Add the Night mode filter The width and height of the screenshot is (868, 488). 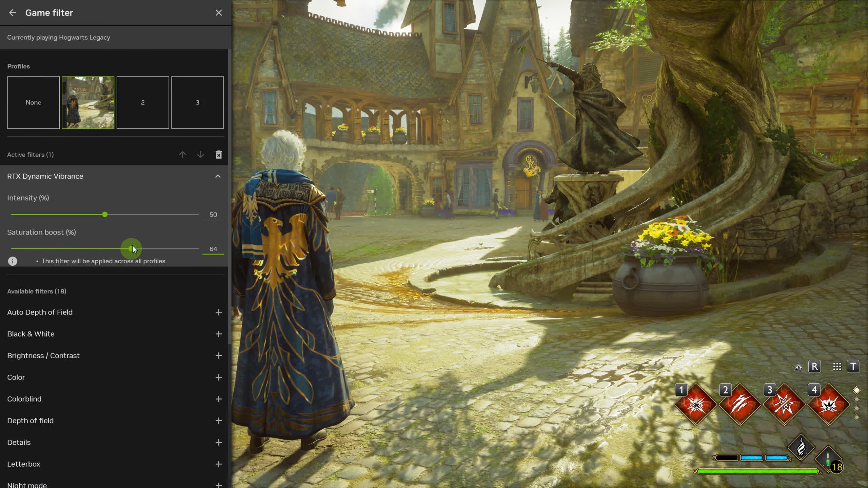click(x=219, y=485)
